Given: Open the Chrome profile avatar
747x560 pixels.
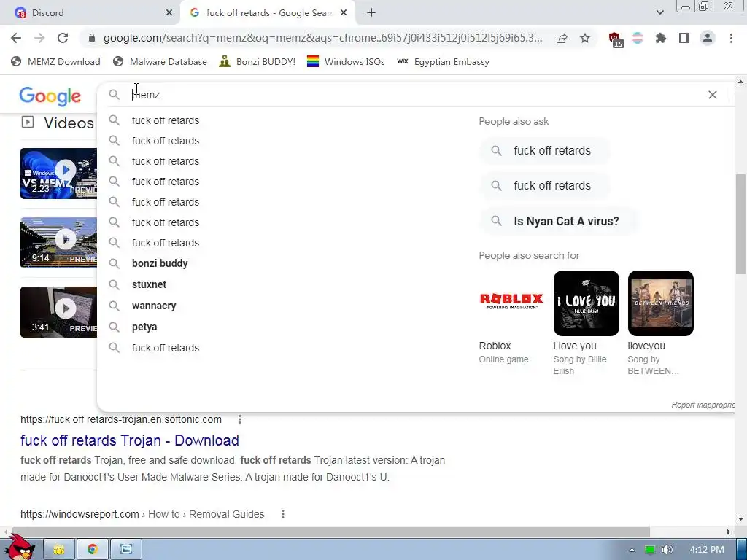Looking at the screenshot, I should click(708, 38).
